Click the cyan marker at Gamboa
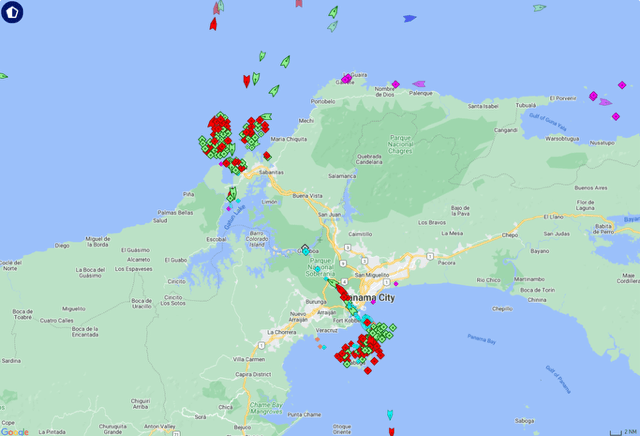Image resolution: width=640 pixels, height=436 pixels. [x=306, y=251]
